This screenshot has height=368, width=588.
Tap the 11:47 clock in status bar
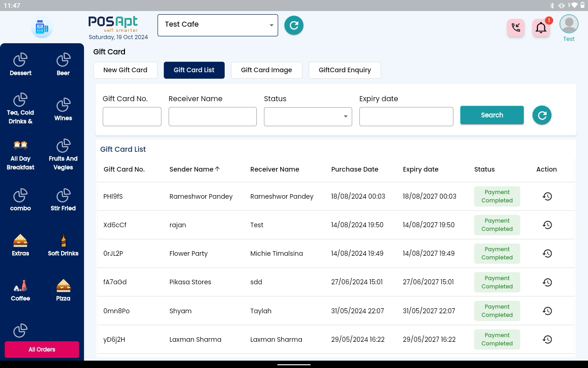coord(12,6)
